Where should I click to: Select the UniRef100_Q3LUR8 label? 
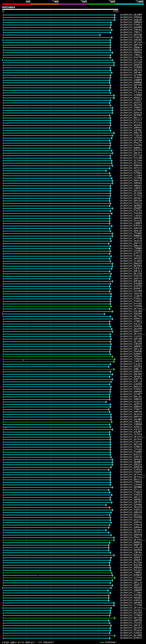click(131, 311)
